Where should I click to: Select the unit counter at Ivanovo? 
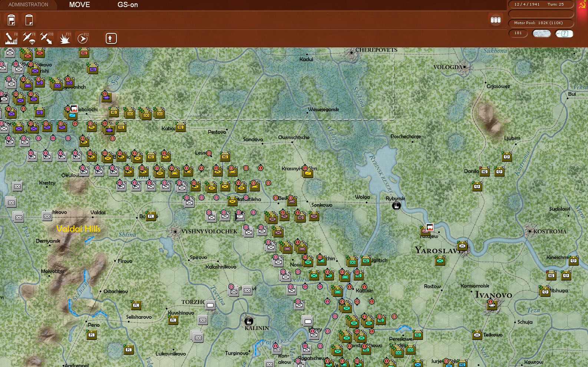492,305
